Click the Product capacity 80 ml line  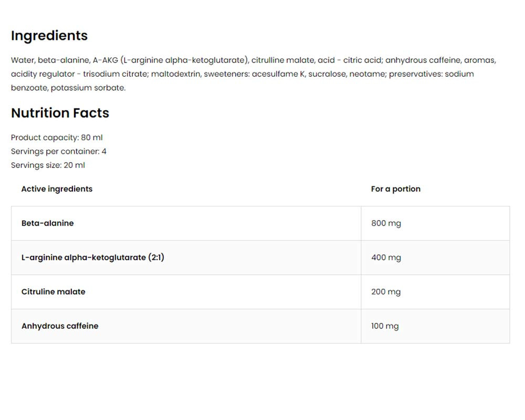(x=57, y=138)
